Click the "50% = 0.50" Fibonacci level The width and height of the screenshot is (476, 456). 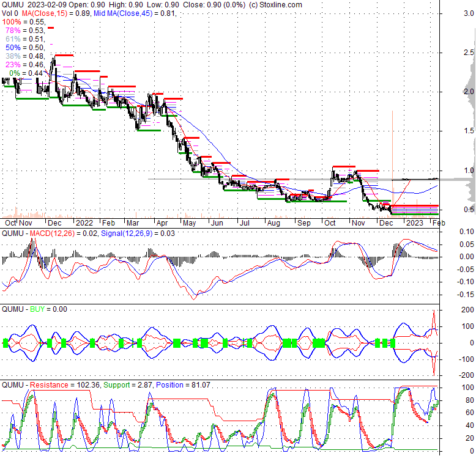tap(25, 48)
